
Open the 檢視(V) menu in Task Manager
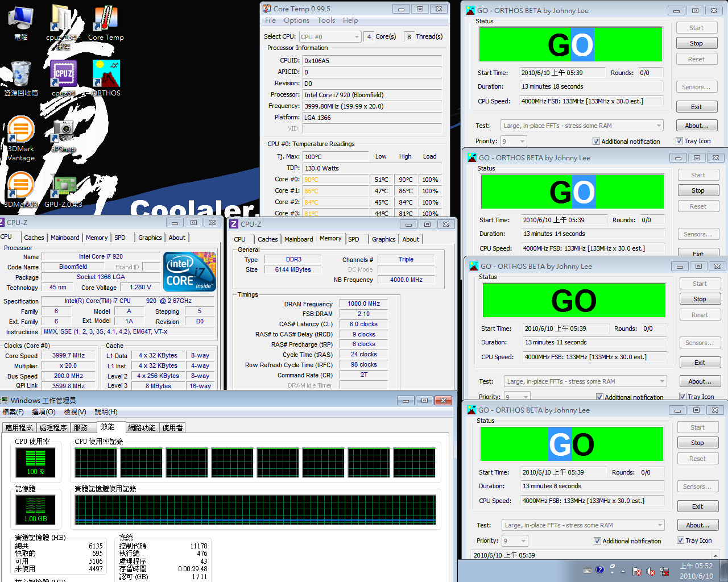coord(75,412)
